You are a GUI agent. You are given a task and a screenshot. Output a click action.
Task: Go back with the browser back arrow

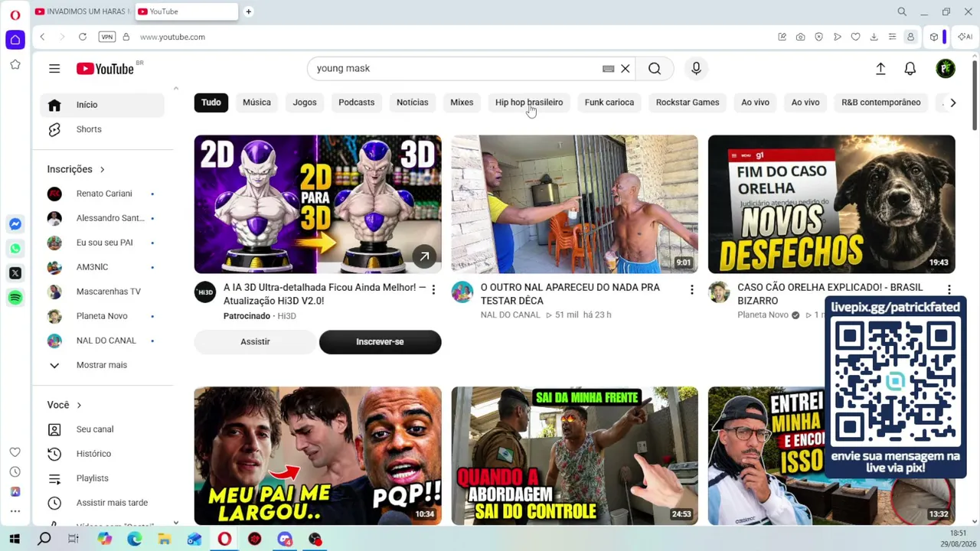(x=43, y=37)
